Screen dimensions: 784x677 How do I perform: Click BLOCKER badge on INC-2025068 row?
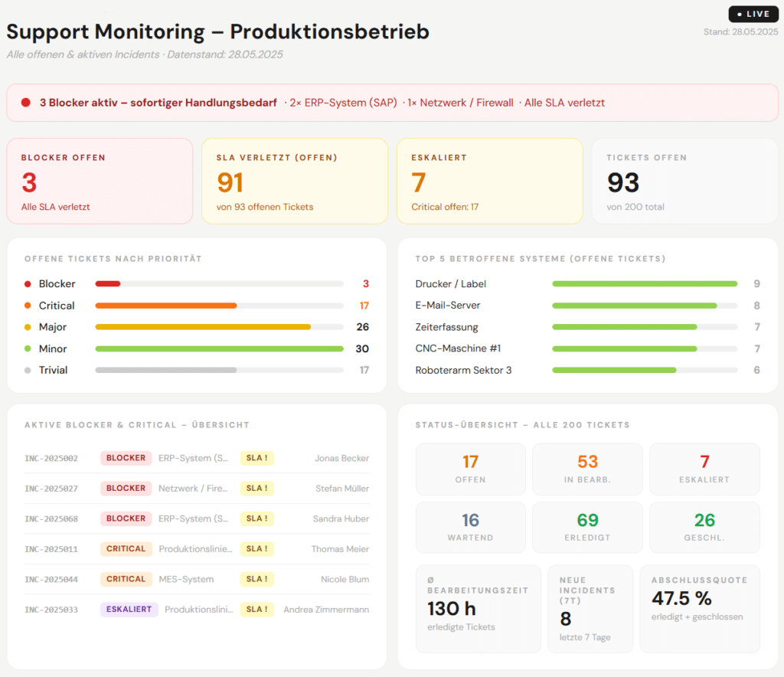coord(126,518)
